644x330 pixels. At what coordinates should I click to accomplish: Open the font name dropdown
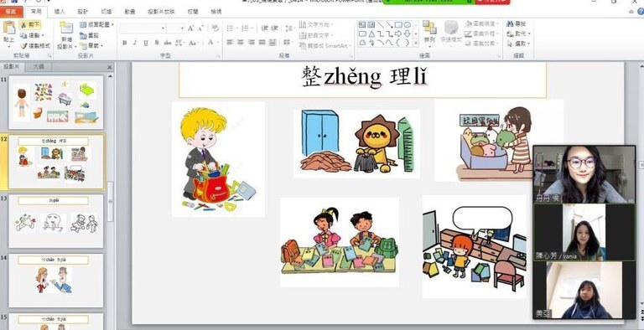163,28
